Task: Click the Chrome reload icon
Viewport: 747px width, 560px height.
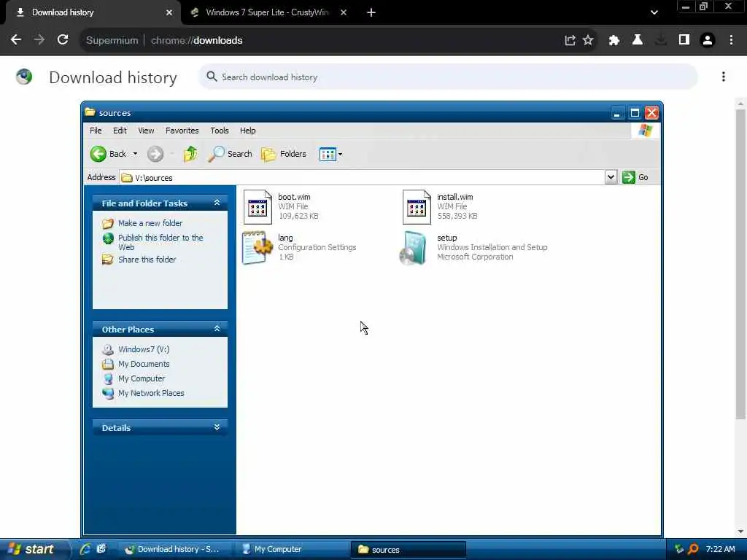Action: 63,40
